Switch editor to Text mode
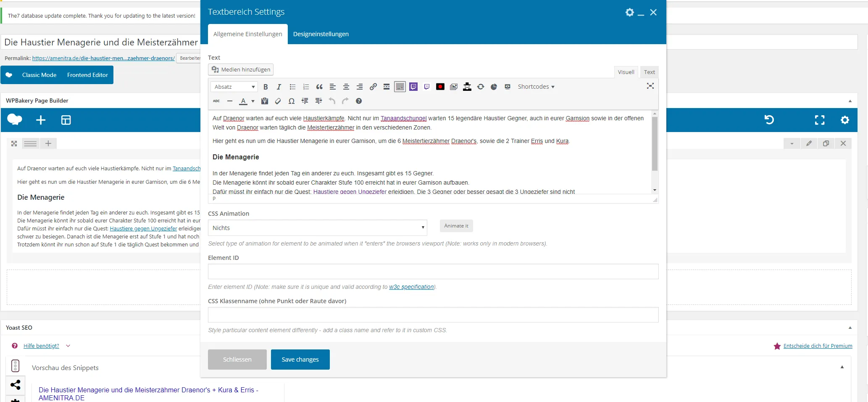Viewport: 868px width, 402px height. (x=650, y=72)
